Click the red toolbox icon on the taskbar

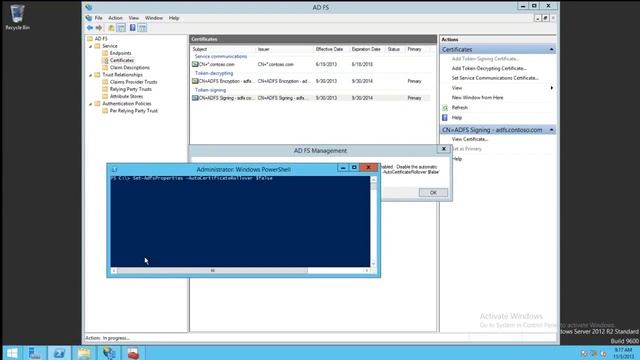(133, 353)
